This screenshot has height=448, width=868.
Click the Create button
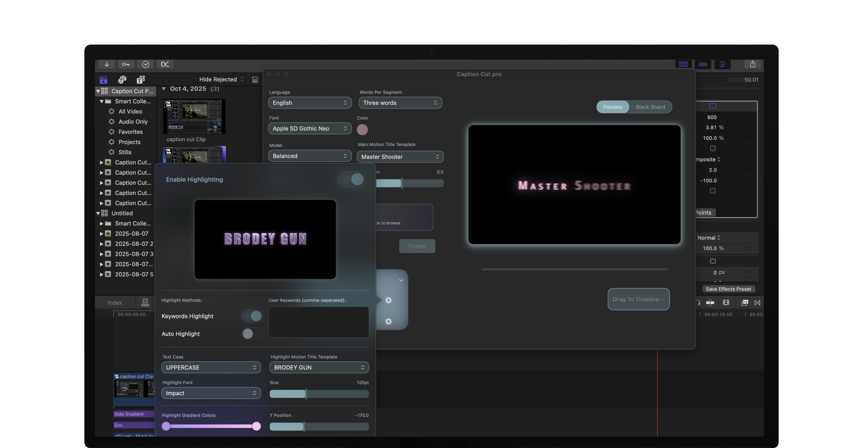[417, 246]
